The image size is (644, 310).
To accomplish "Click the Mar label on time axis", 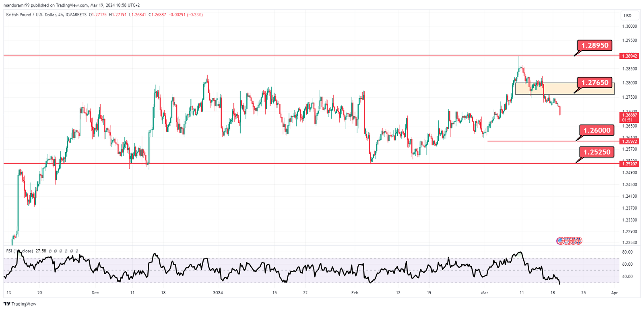I will pos(485,293).
